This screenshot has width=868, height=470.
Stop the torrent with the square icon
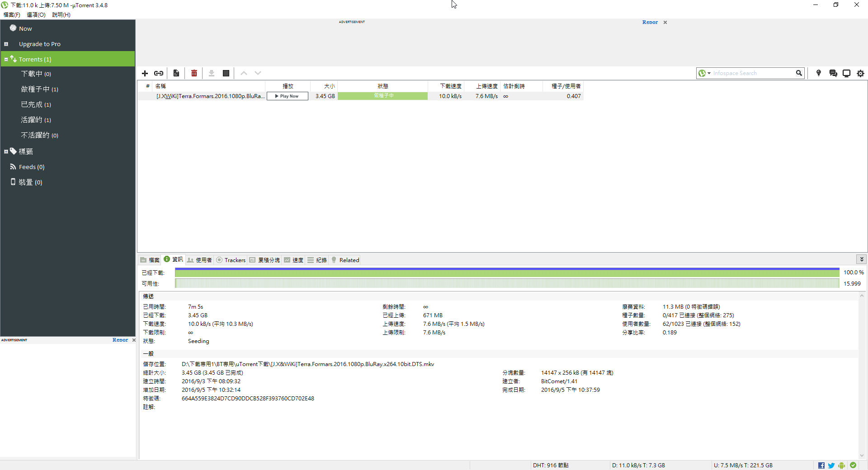[x=226, y=73]
